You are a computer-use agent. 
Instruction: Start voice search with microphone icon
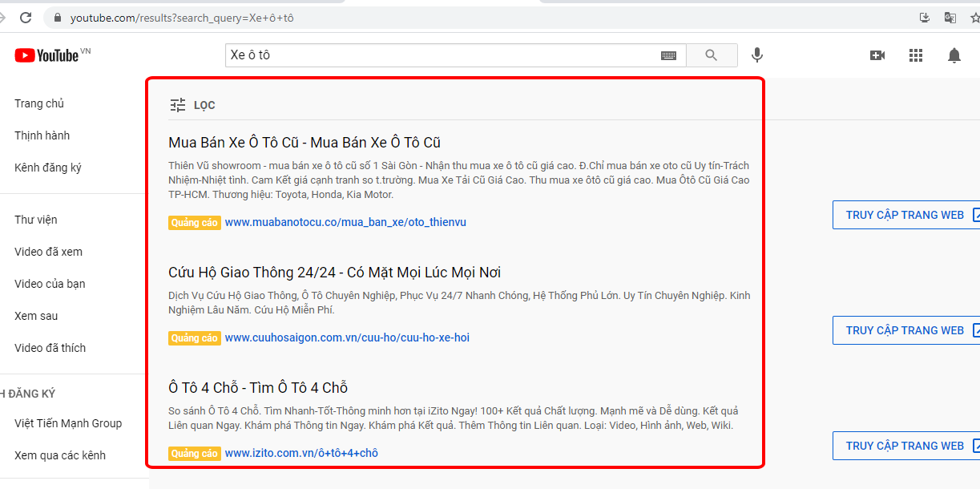pos(756,55)
